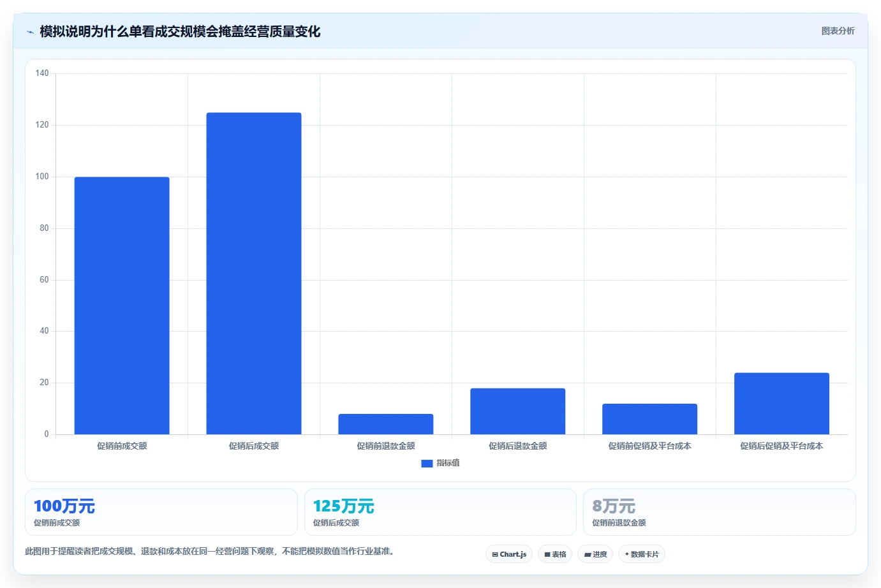Image resolution: width=881 pixels, height=588 pixels.
Task: Click the icon inside the 进度 chip
Action: tap(588, 555)
